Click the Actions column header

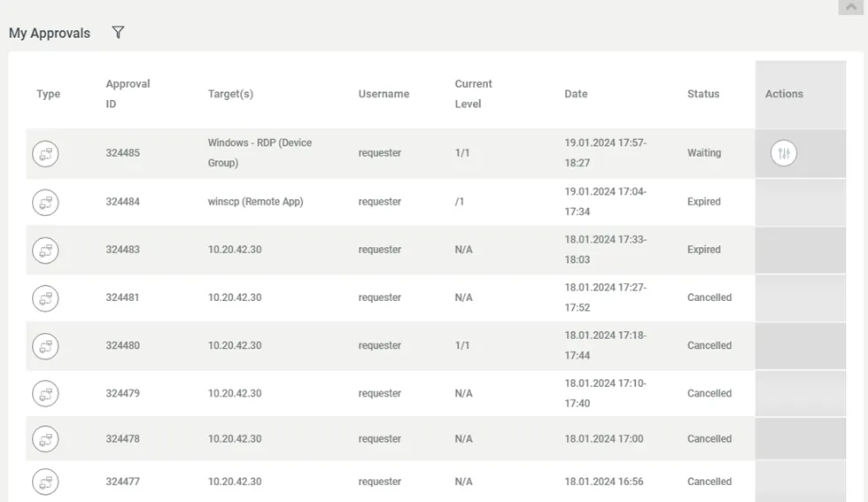pos(784,94)
